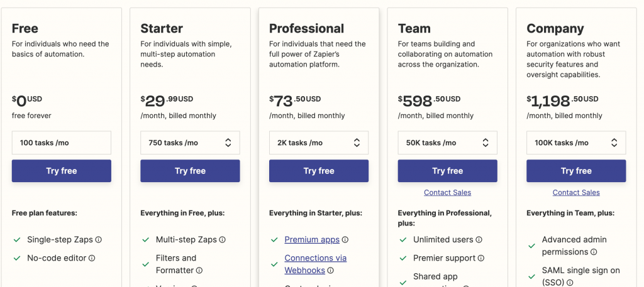Click info icon next to Premium apps
Image resolution: width=644 pixels, height=287 pixels.
(345, 240)
